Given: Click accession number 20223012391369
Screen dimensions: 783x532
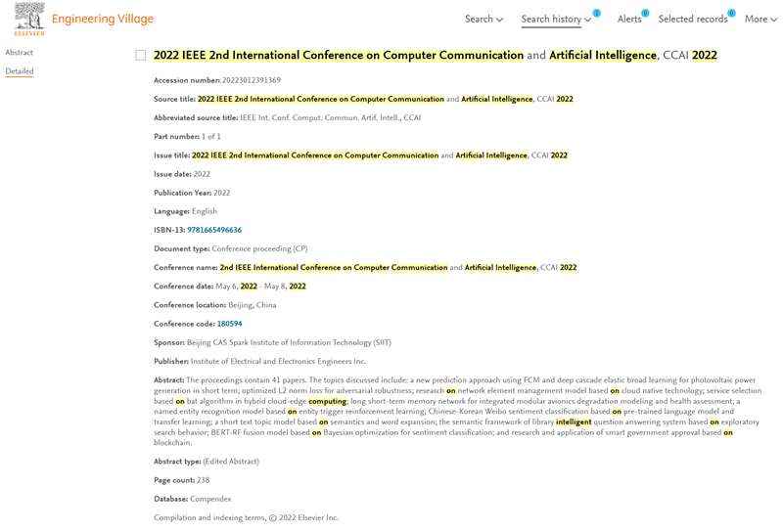Looking at the screenshot, I should [x=252, y=80].
